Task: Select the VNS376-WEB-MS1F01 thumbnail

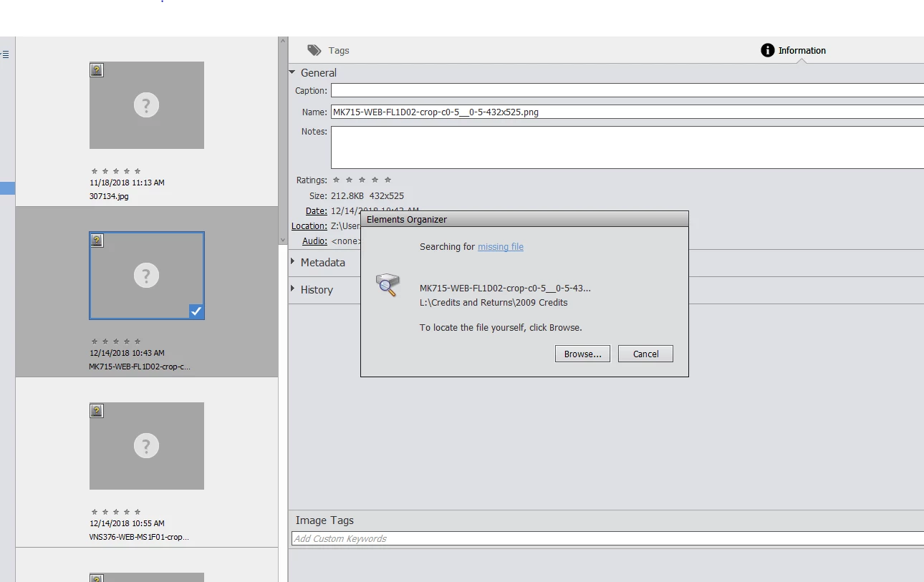Action: [147, 446]
